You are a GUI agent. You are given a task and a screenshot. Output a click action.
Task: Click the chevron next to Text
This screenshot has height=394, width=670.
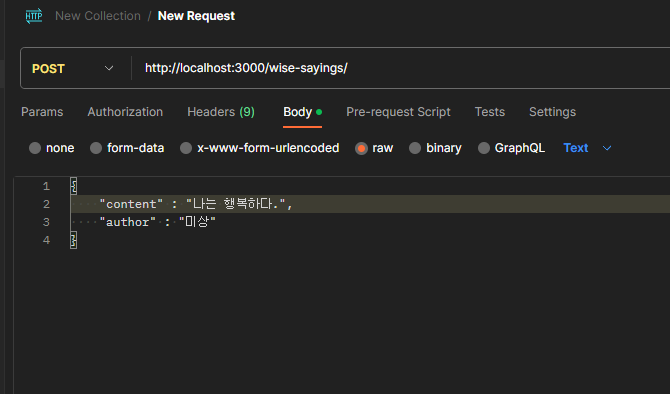[x=607, y=148]
